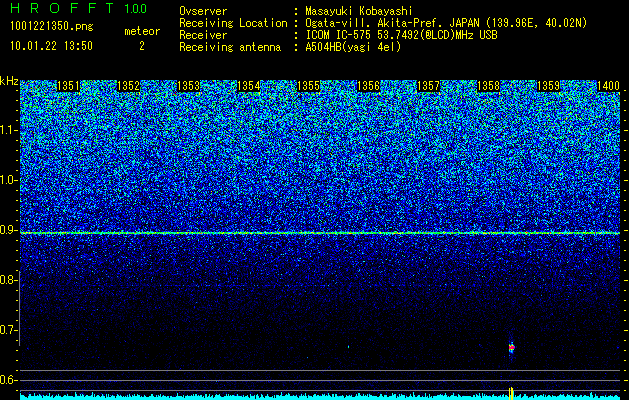Image resolution: width=629 pixels, height=400 pixels.
Task: Select the filename 1001221350.png
Action: click(x=52, y=26)
